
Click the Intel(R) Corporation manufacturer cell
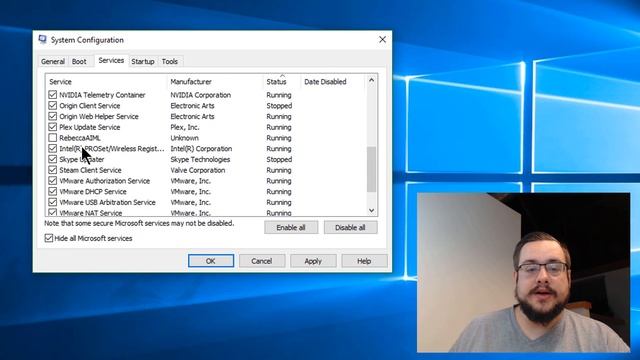click(201, 149)
